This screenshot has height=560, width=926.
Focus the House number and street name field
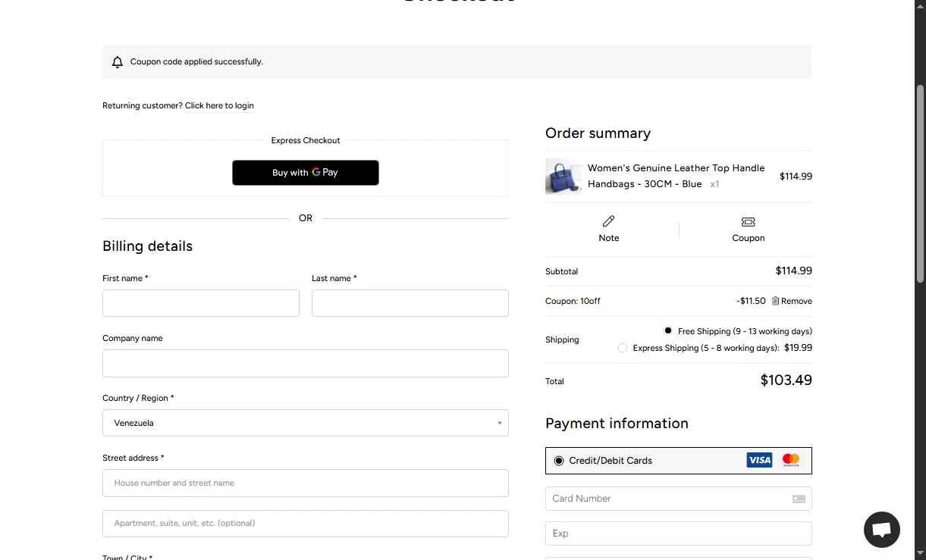pos(306,483)
